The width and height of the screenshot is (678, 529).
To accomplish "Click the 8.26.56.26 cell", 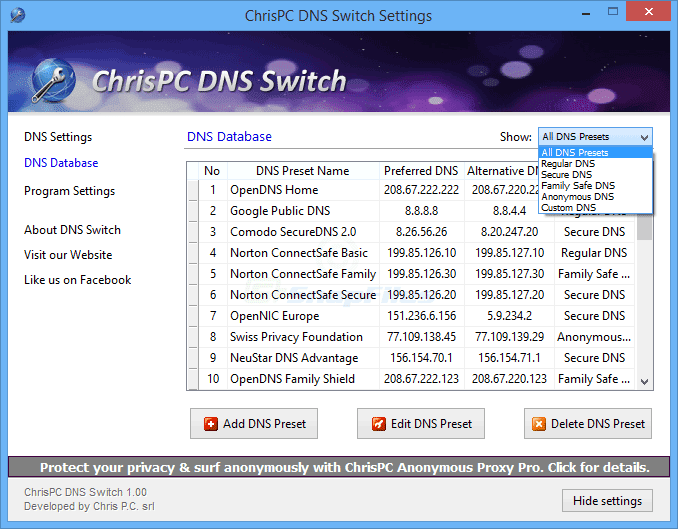I will pos(422,232).
